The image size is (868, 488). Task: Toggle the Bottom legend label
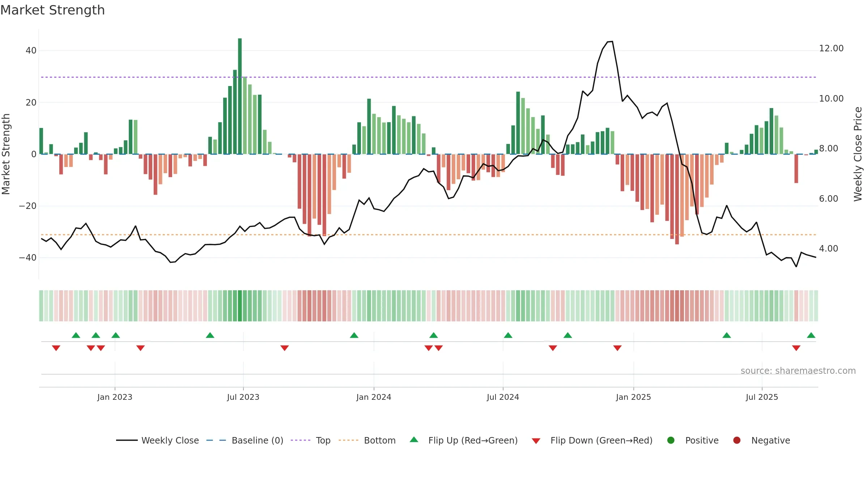pyautogui.click(x=380, y=440)
